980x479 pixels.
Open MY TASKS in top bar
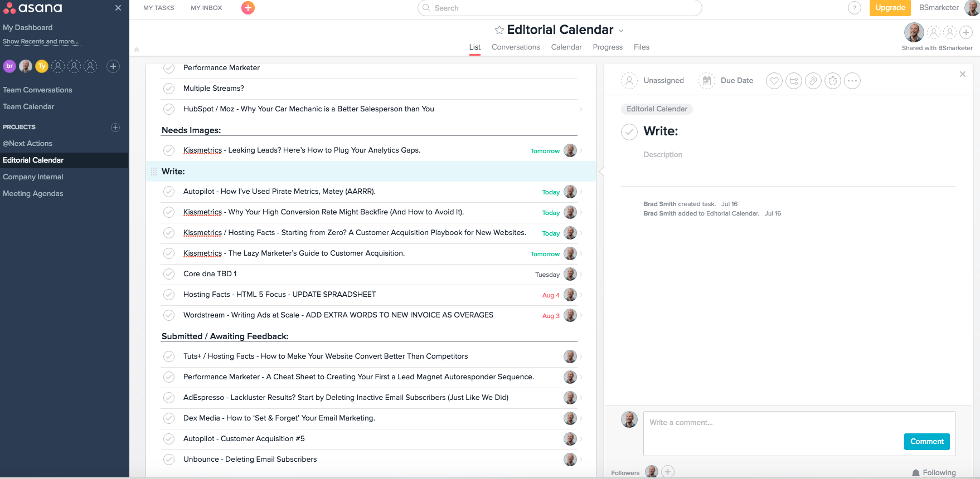click(159, 8)
